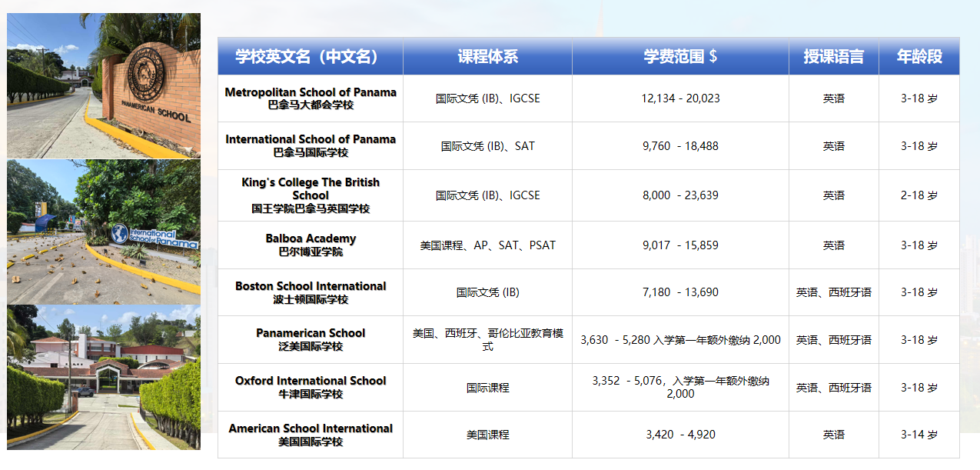Viewport: 980px width, 470px height.
Task: Click tuition value 9,760 - 18,488
Action: pos(680,145)
